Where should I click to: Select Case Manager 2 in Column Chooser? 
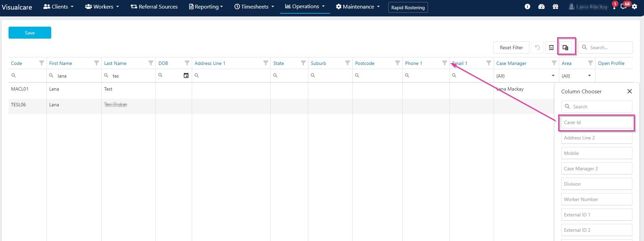coord(596,169)
